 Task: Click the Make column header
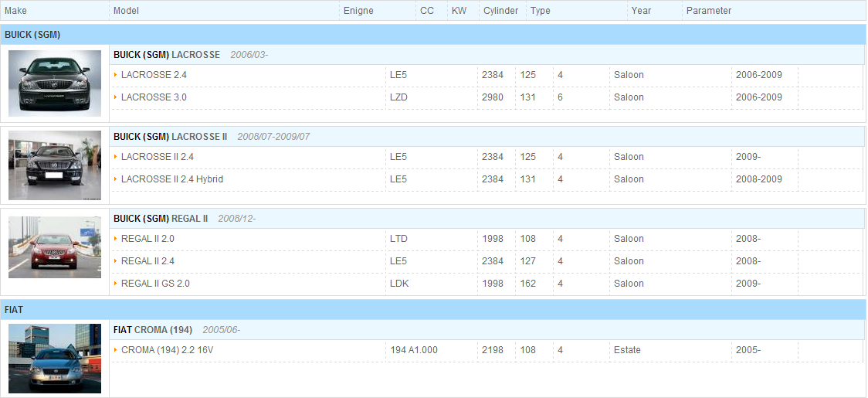(x=15, y=11)
